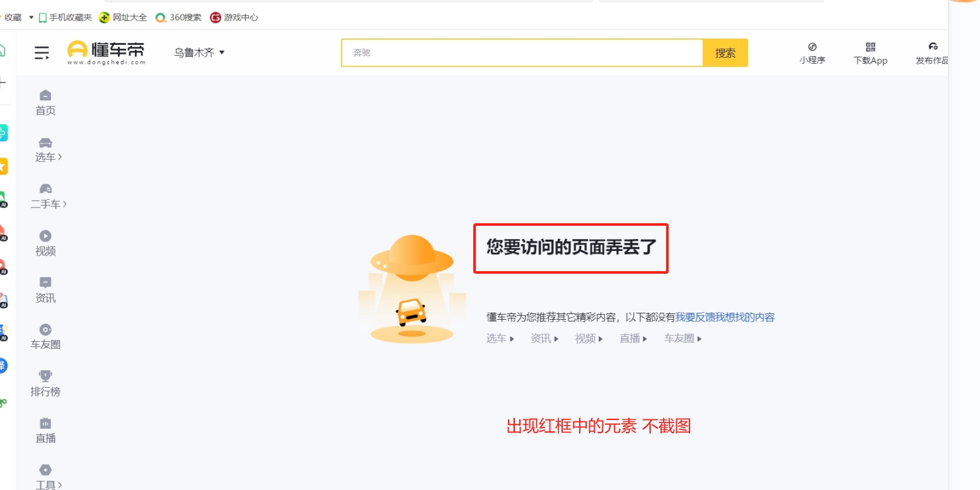This screenshot has width=980, height=490.
Task: Open the 直播 live sidebar icon
Action: [x=45, y=423]
